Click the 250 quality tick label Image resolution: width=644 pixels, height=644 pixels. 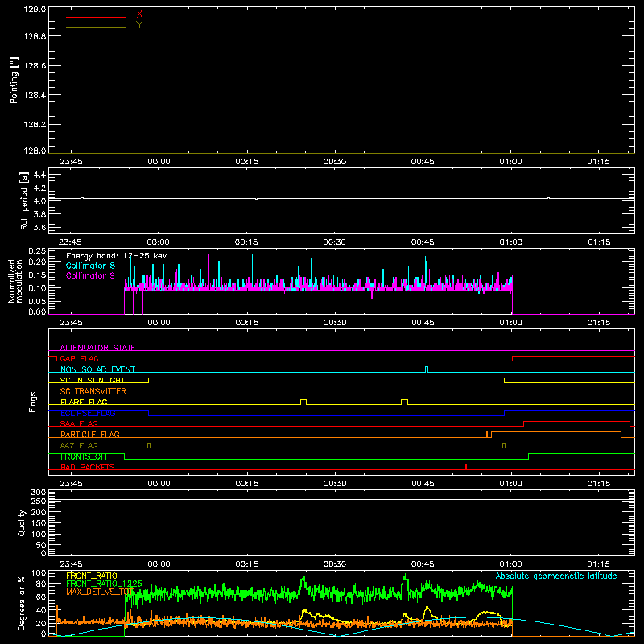(x=39, y=502)
